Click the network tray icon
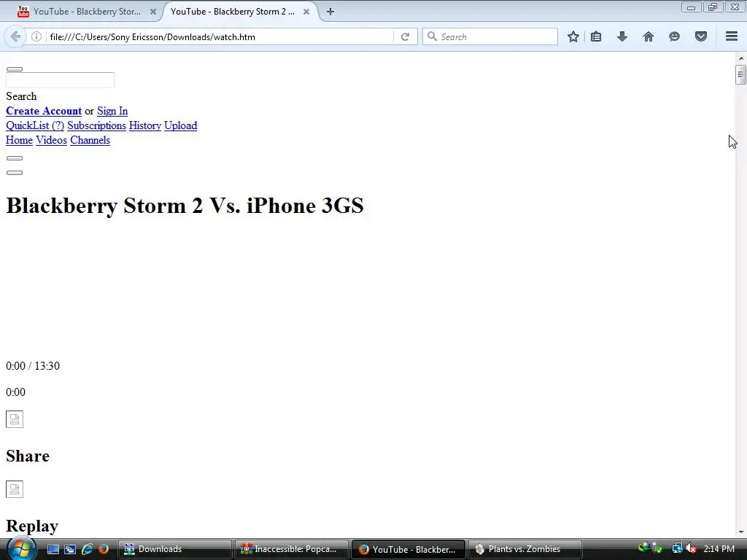Screen dimensions: 747x560 pos(677,549)
